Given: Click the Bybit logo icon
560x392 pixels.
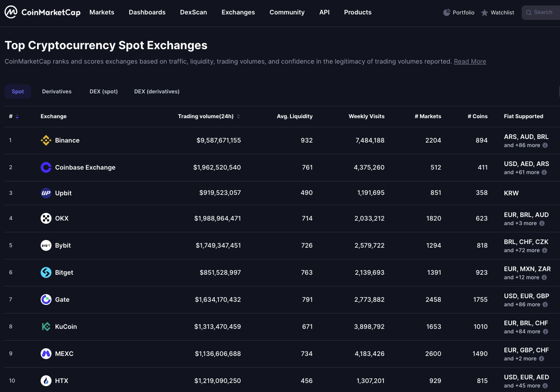Looking at the screenshot, I should 46,245.
